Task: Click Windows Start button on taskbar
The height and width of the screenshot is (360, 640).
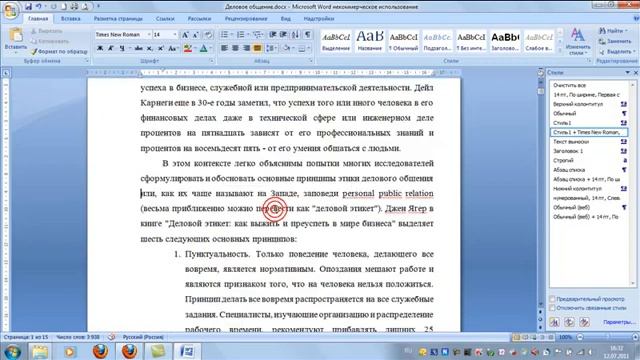Action: [12, 351]
